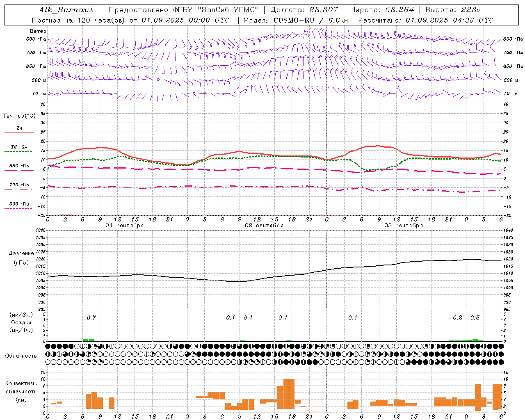Image resolution: width=525 pixels, height=420 pixels.
Task: Click the '0.5' precipitation value
Action: (x=475, y=317)
